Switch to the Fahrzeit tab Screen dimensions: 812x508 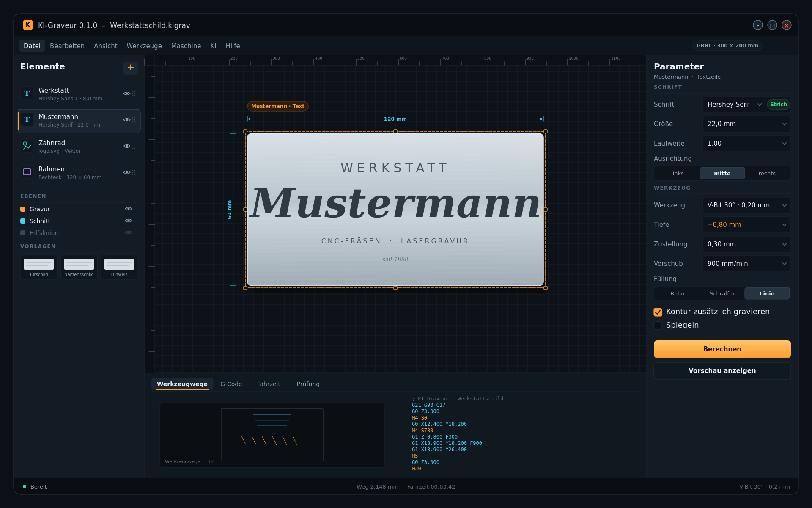[x=269, y=384]
